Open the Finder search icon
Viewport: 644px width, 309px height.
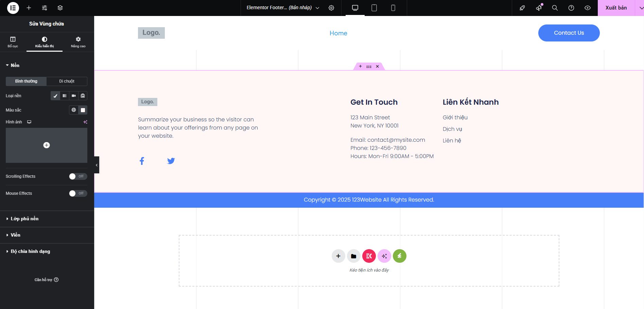point(555,8)
